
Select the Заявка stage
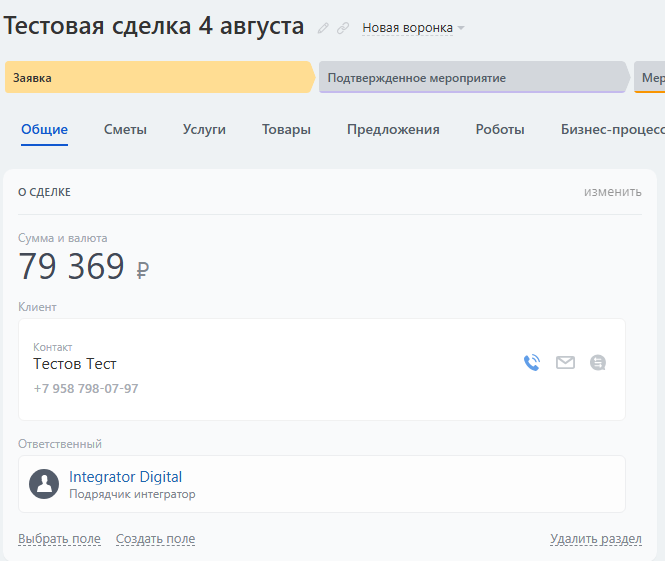point(160,77)
